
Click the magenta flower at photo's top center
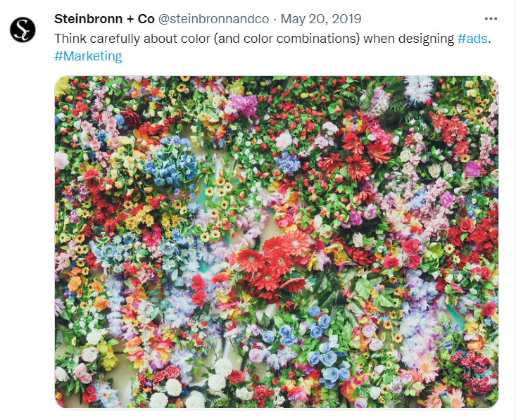(244, 105)
